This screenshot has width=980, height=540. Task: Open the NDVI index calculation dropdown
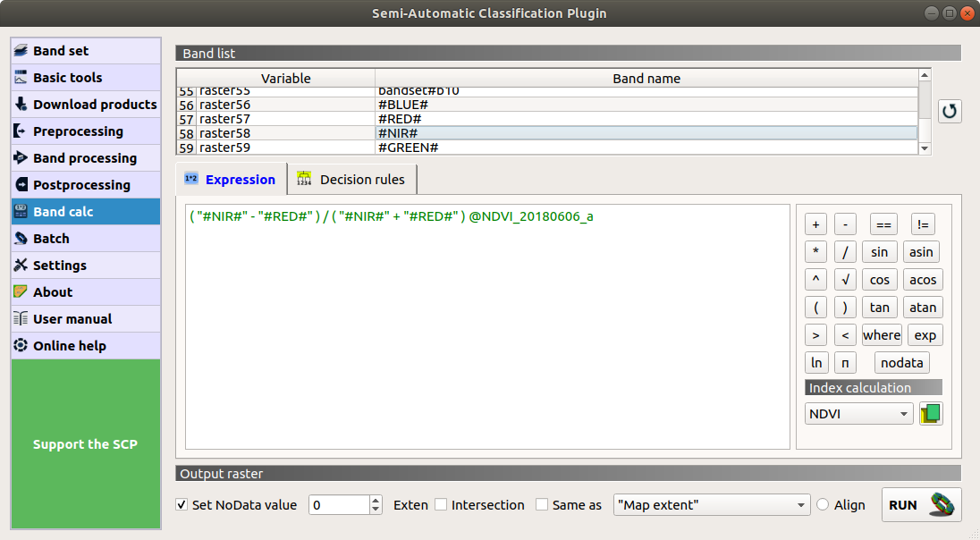pos(858,414)
